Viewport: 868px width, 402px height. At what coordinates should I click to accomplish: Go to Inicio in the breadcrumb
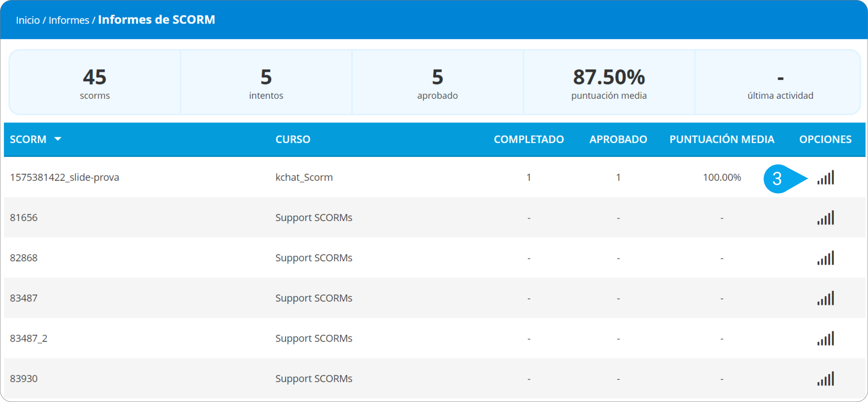click(28, 20)
